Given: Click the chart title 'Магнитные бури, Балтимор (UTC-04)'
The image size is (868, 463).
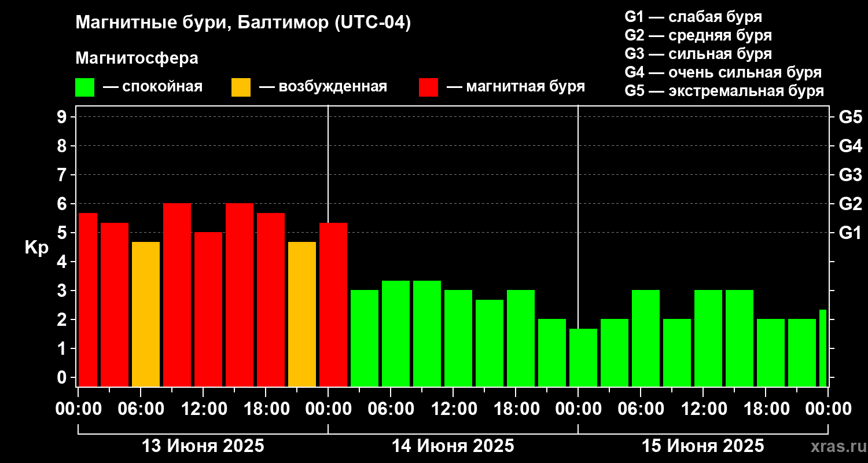Looking at the screenshot, I should [243, 23].
